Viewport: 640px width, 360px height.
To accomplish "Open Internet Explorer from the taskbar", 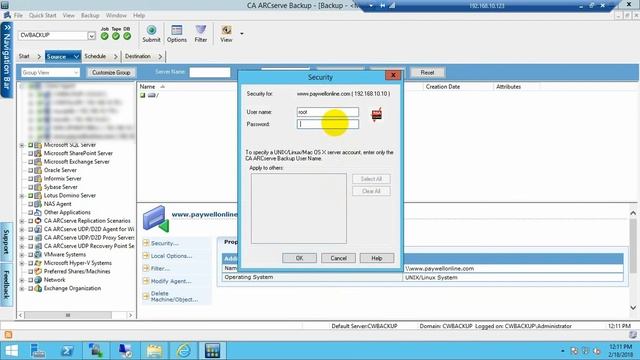I will click(184, 351).
